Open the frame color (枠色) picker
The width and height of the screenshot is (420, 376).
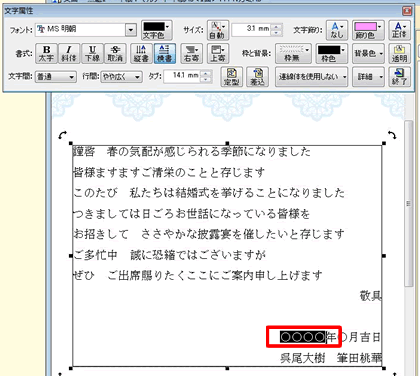(x=331, y=53)
